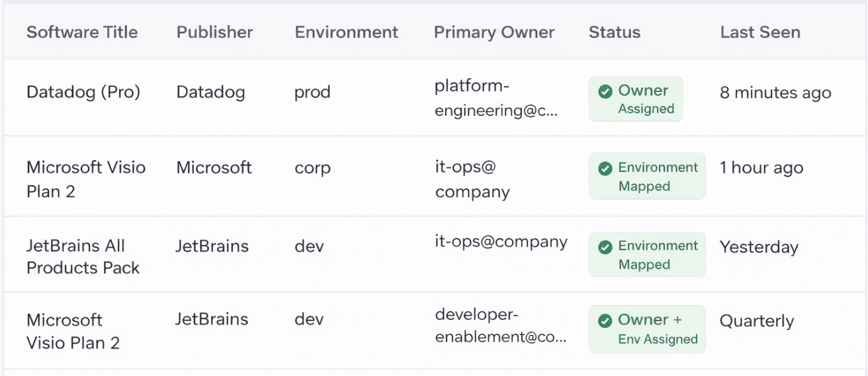This screenshot has width=868, height=376.
Task: Select it-ops@company owner in the Yesterday row
Action: point(501,242)
